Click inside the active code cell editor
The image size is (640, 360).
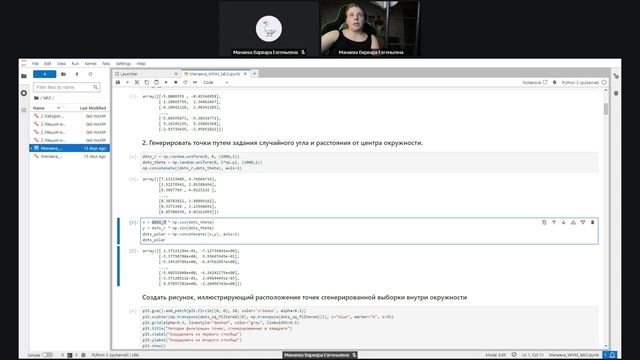click(369, 231)
